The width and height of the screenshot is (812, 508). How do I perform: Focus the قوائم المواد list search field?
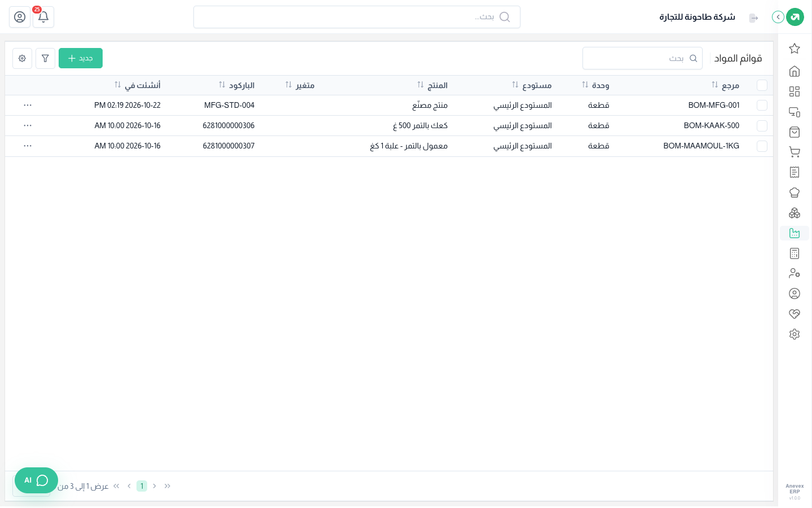[642, 58]
